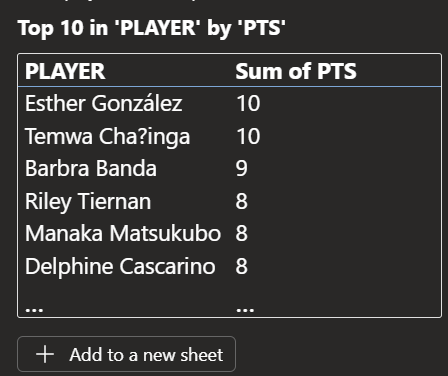Click the Top 10 in 'PLAYER' by 'PTS' title
Image resolution: width=448 pixels, height=376 pixels.
point(152,28)
